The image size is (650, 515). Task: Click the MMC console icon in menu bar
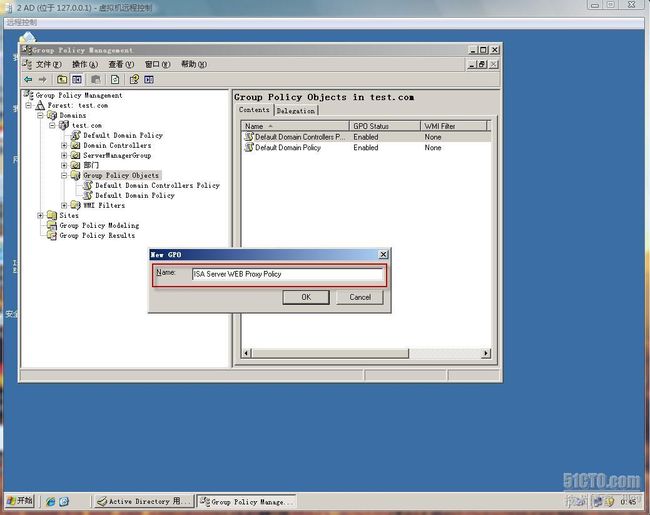click(27, 64)
